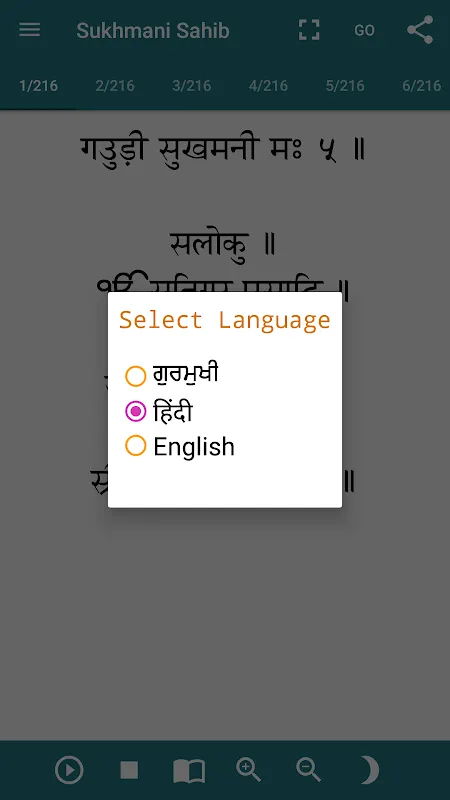Zoom out text with magnifier minus
450x800 pixels.
[309, 769]
